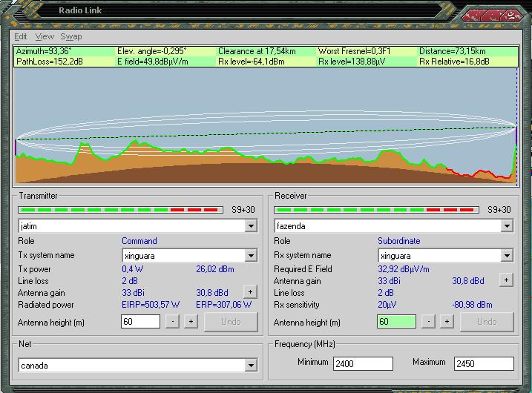Expand the receiver unit dropdown showing fazenda
Image resolution: width=532 pixels, height=393 pixels.
pyautogui.click(x=507, y=226)
